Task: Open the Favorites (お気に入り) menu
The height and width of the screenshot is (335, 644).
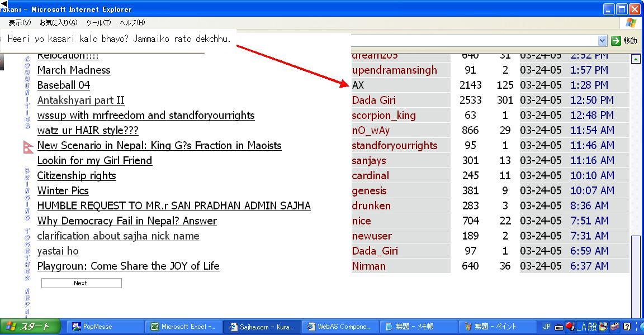Action: pyautogui.click(x=58, y=23)
